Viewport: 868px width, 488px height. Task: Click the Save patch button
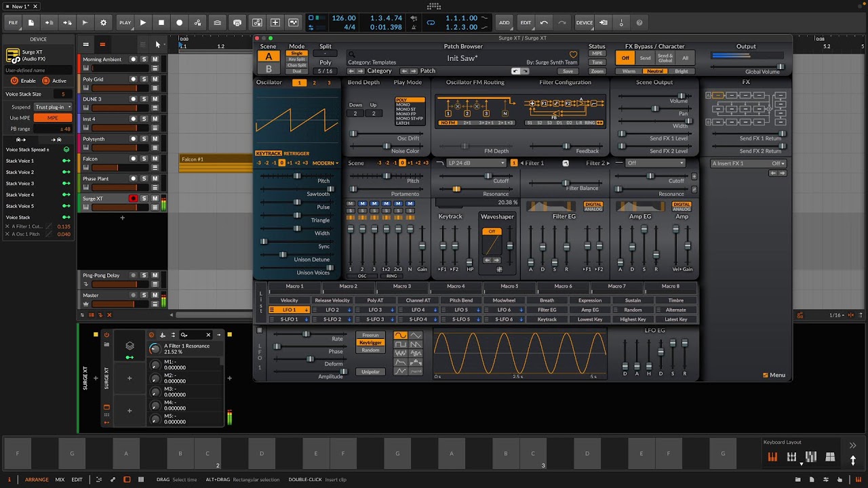pos(568,71)
